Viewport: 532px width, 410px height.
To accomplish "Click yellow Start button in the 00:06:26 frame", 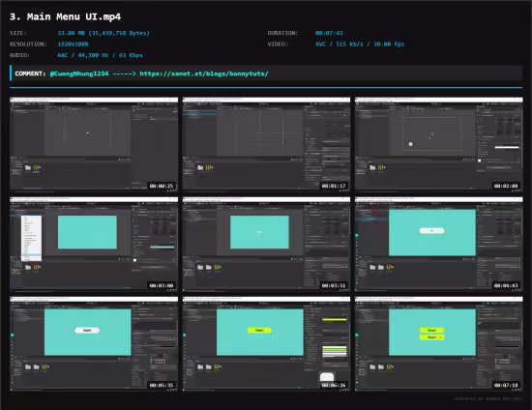I will coord(259,330).
